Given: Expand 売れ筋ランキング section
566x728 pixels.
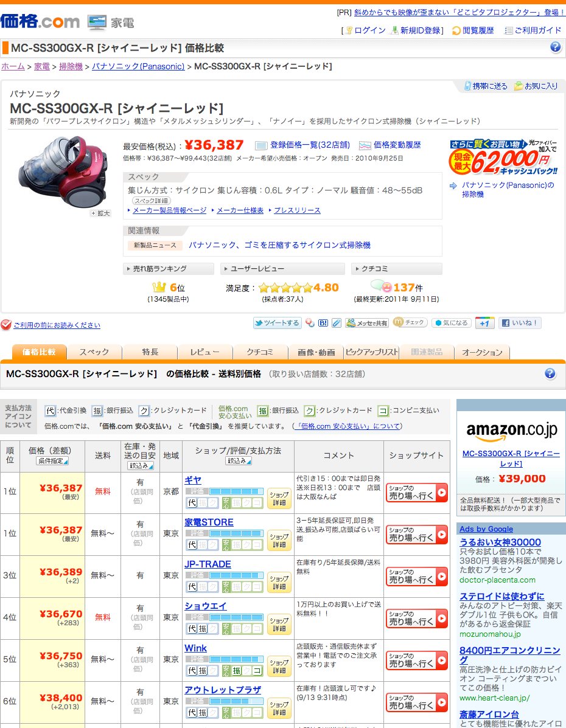Looking at the screenshot, I should (x=168, y=269).
